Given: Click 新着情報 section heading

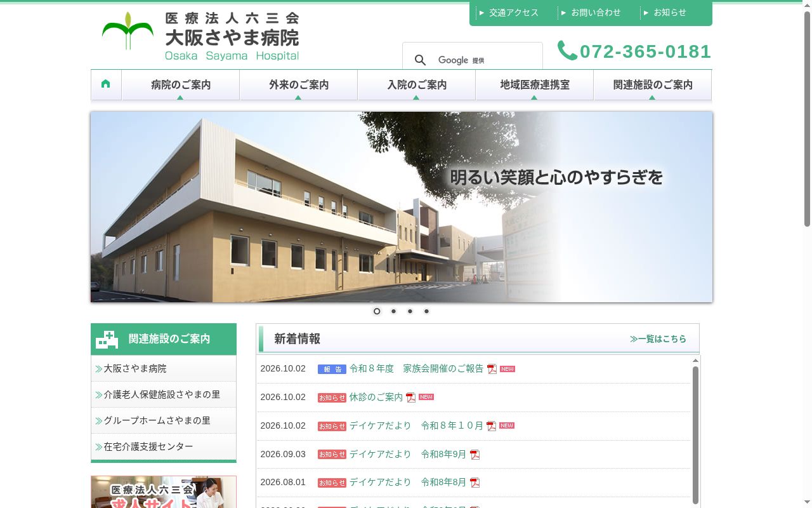Looking at the screenshot, I should point(297,339).
